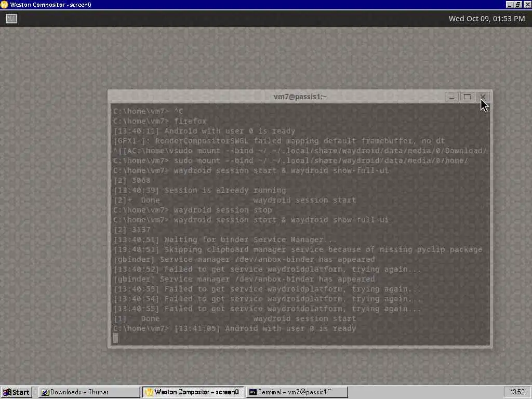Close the Weston Compositor outer window

coord(527,4)
